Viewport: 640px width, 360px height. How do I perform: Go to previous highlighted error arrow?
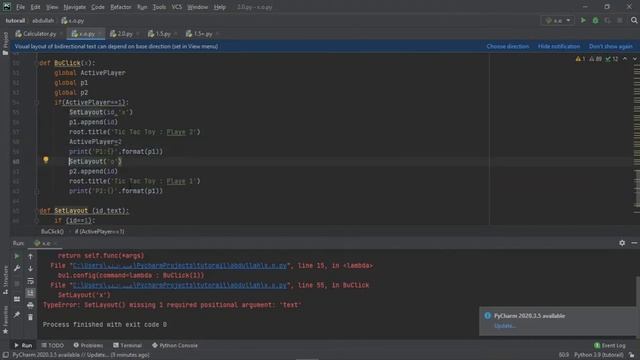pyautogui.click(x=625, y=59)
